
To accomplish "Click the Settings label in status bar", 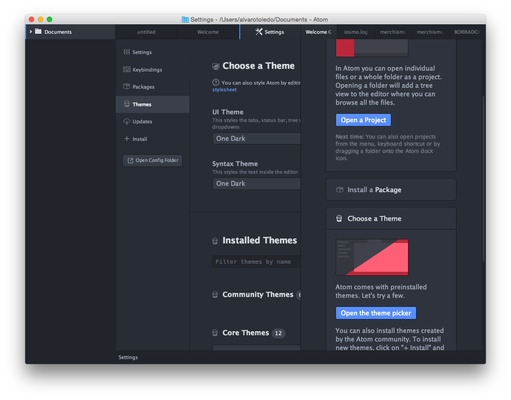I will pos(128,357).
